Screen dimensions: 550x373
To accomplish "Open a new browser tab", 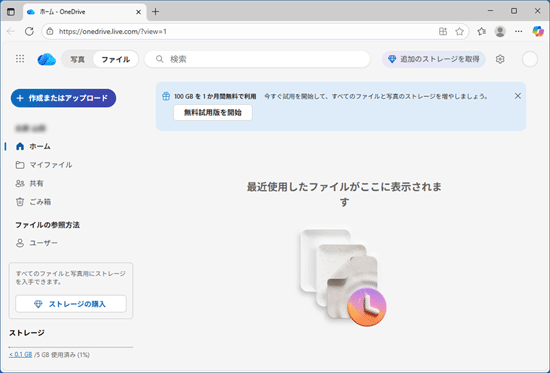I will pos(155,12).
